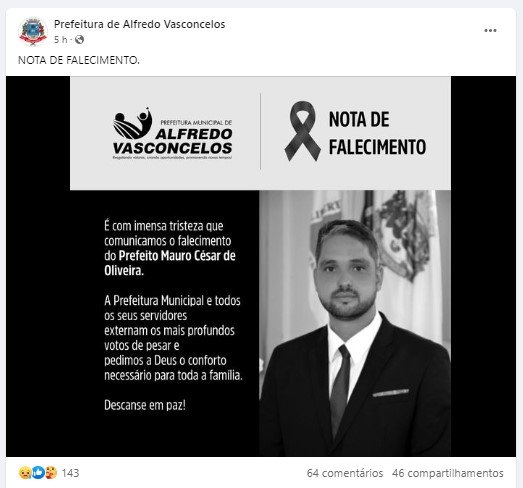The image size is (523, 488).
Task: Click the "5 h" post timestamp
Action: [x=60, y=40]
